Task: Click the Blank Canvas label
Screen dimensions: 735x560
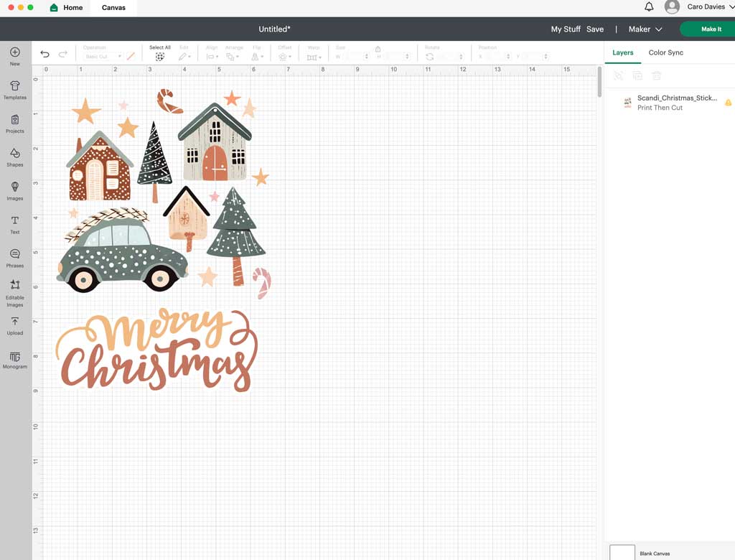Action: coord(655,554)
